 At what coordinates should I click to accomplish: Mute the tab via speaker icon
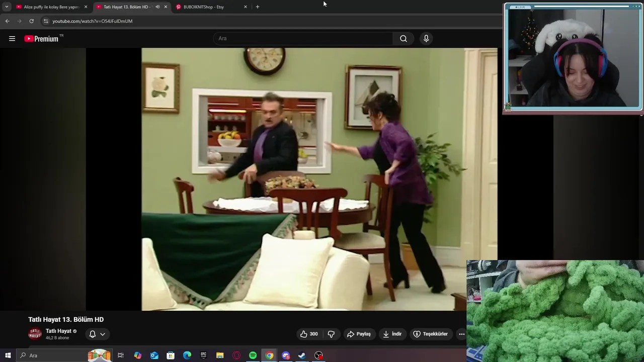157,7
